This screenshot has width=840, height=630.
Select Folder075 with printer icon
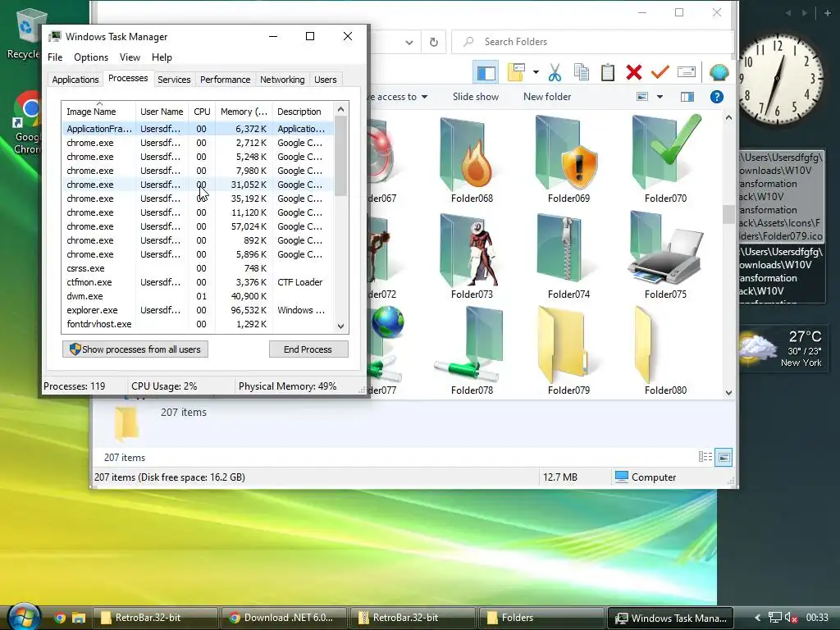[665, 256]
